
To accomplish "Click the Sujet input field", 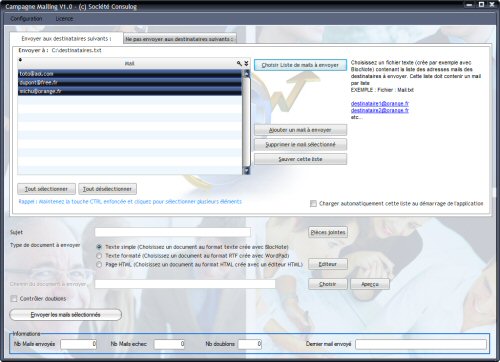I will [173, 232].
